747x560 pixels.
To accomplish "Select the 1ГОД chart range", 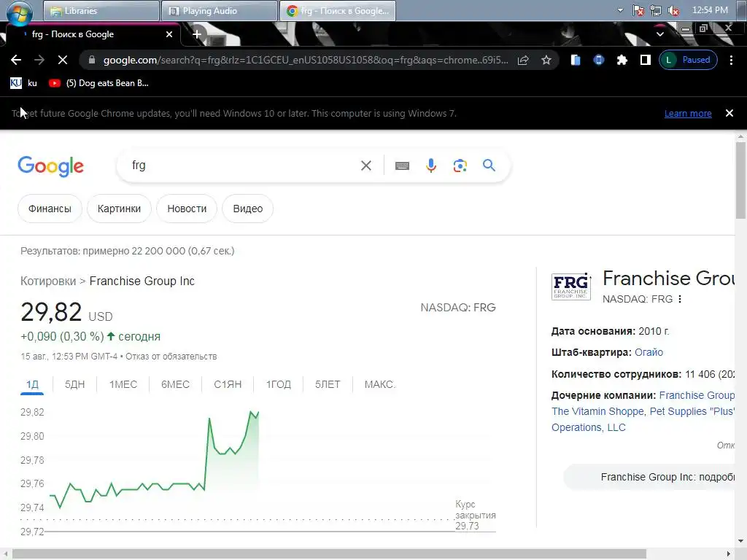I will pos(278,384).
